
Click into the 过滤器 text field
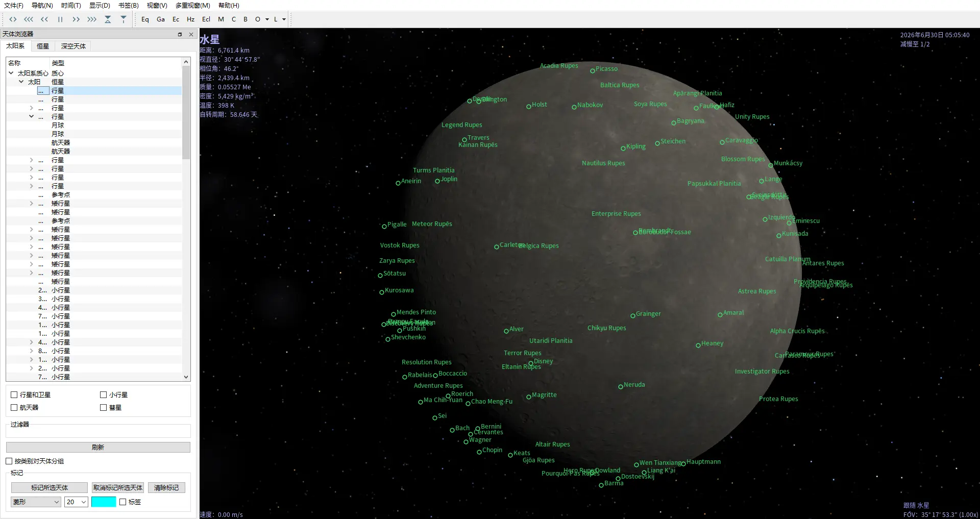coord(98,431)
